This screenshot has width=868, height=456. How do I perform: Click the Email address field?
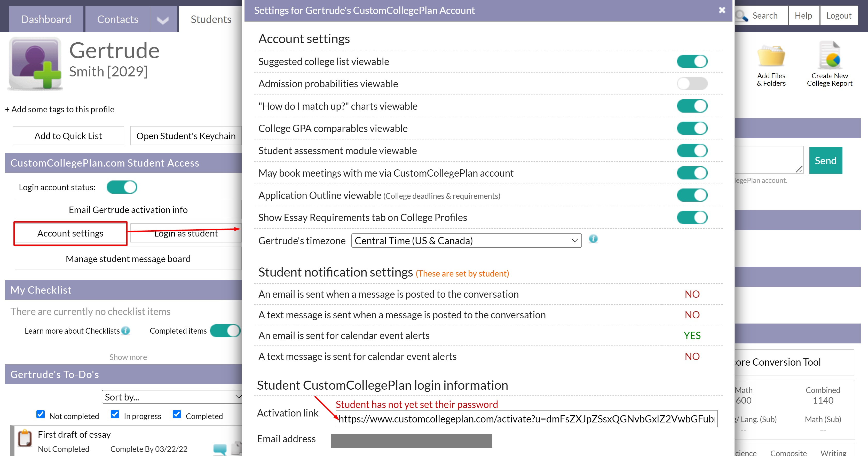tap(412, 441)
